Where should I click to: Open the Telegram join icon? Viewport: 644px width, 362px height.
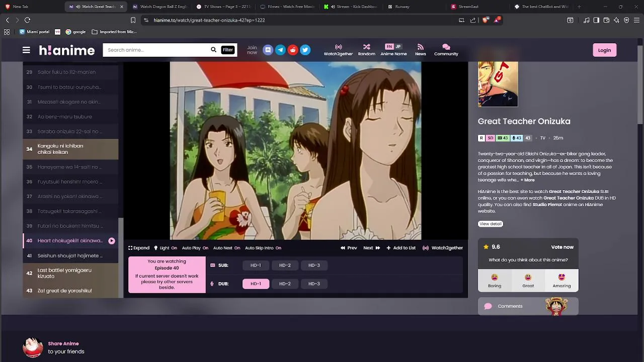pos(280,50)
